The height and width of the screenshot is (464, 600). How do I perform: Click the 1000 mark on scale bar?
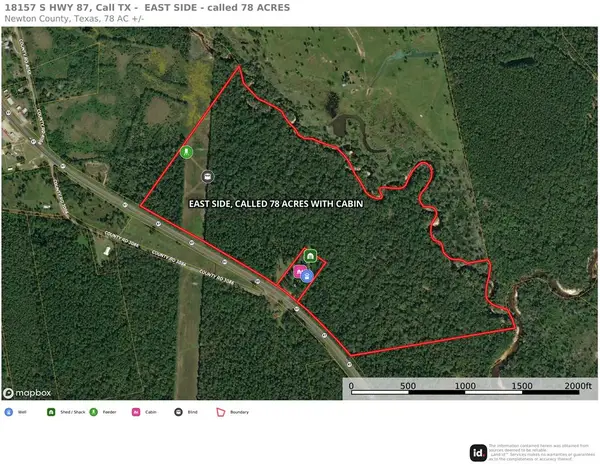[465, 386]
